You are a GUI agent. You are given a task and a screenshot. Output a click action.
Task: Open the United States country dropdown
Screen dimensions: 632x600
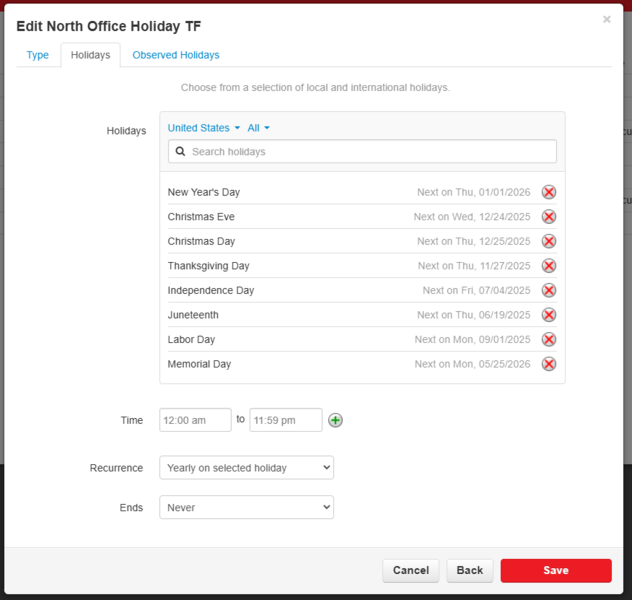[204, 128]
